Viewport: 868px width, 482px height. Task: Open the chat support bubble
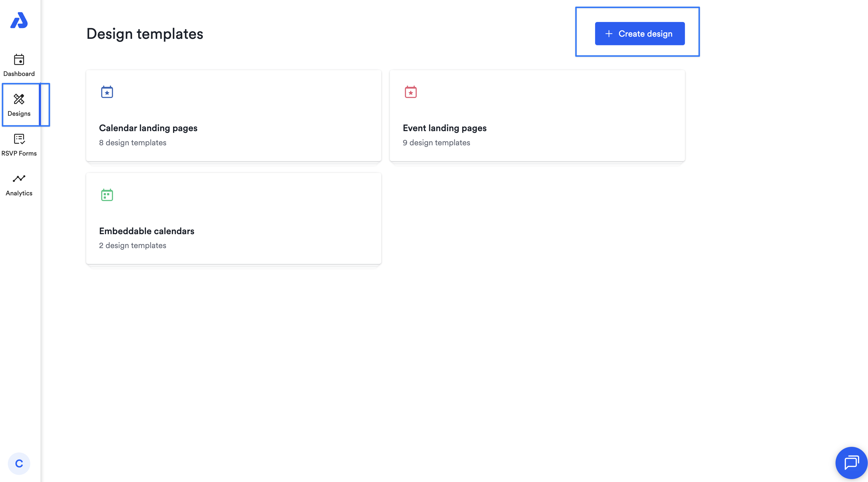851,462
